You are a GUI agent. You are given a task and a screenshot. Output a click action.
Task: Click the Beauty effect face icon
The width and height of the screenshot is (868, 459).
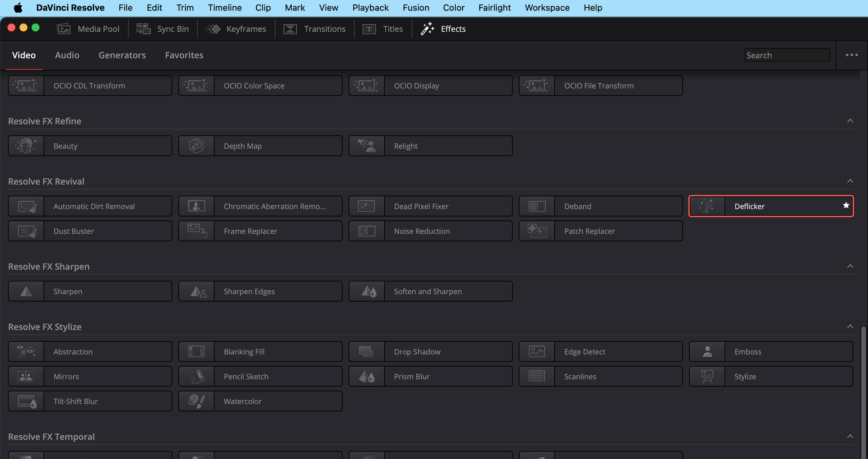[26, 146]
